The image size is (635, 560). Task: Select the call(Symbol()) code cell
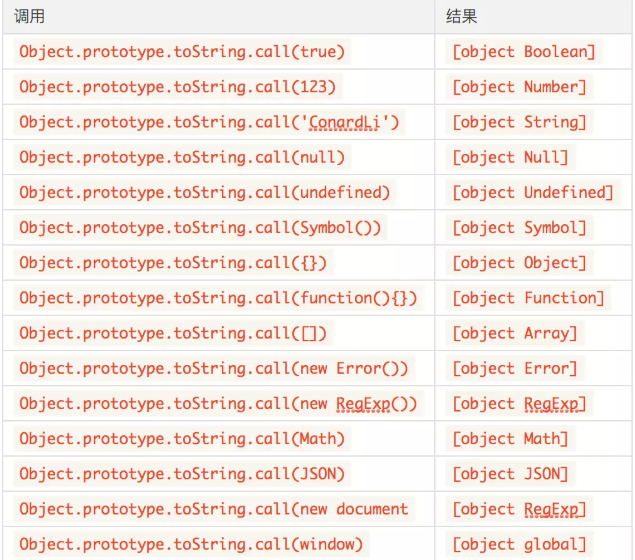click(200, 228)
